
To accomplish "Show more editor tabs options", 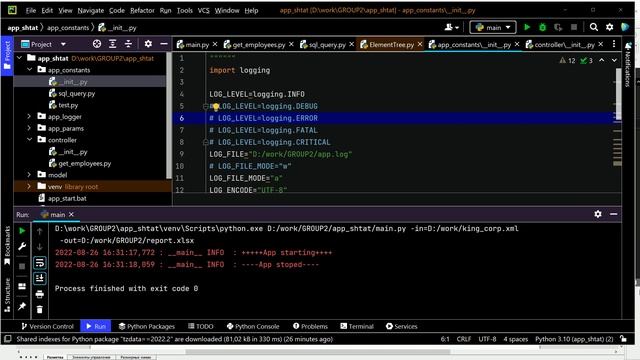I will coord(614,44).
